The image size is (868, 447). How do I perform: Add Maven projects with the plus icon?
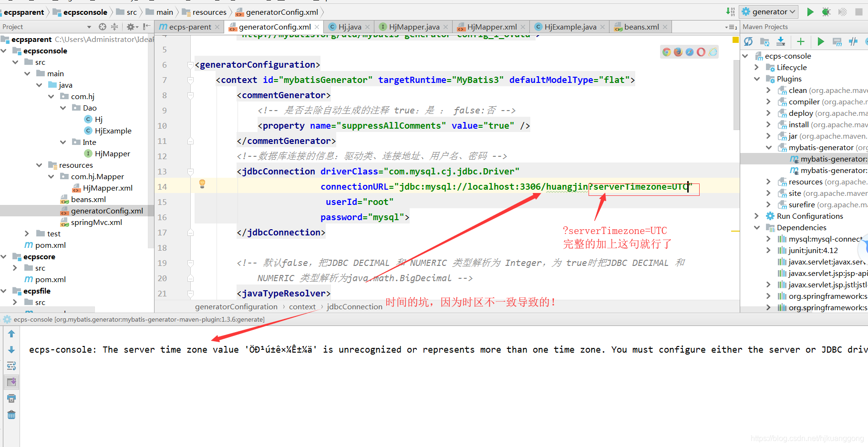coord(801,42)
